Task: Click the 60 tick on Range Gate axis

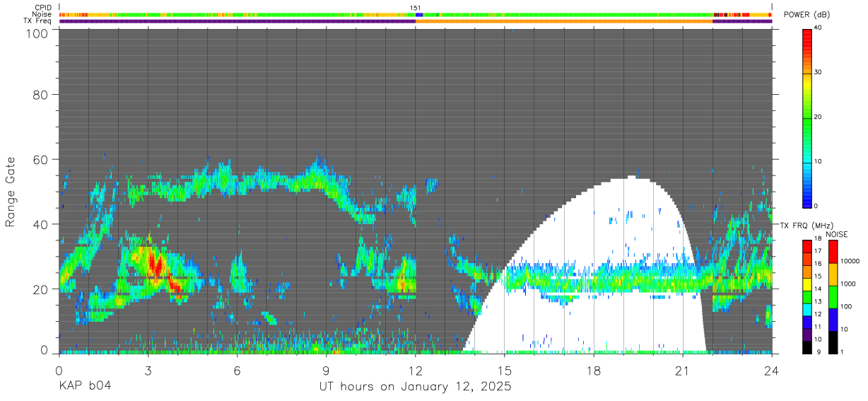Action: click(41, 159)
